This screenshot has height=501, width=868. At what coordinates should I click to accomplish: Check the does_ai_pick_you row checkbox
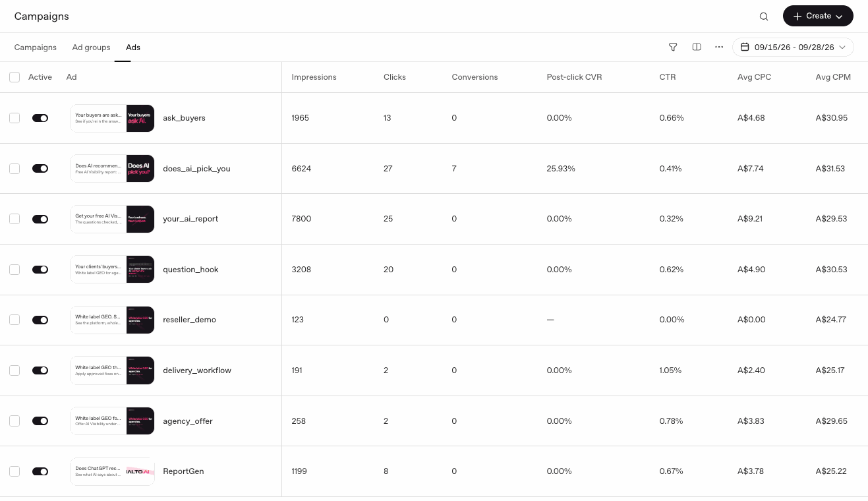pyautogui.click(x=14, y=169)
